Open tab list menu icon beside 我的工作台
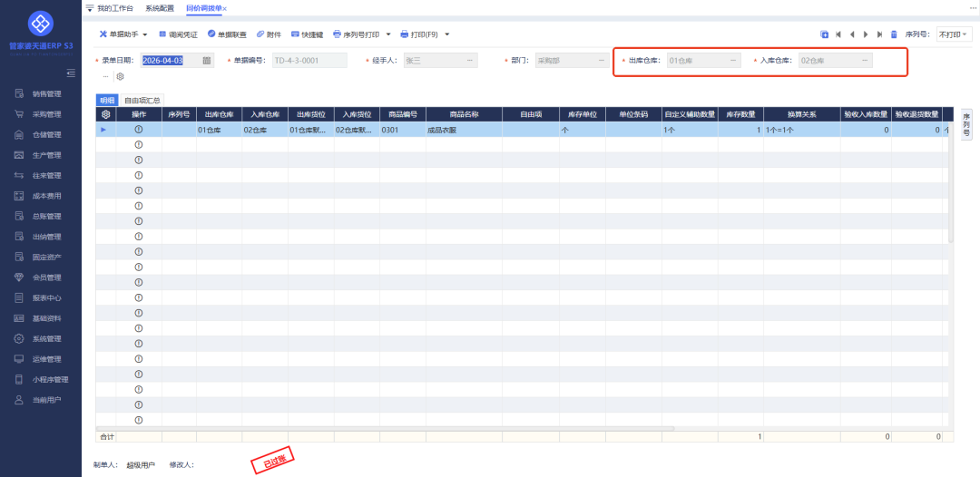Image resolution: width=980 pixels, height=477 pixels. 89,8
